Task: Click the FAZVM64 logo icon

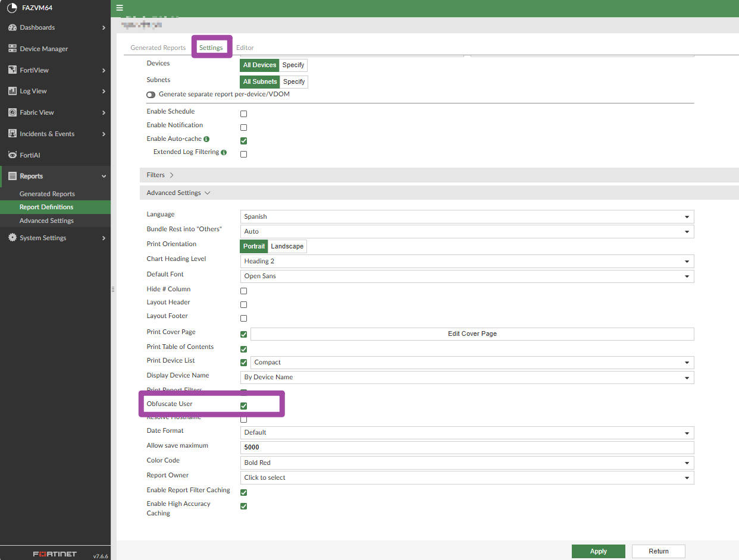Action: [12, 8]
